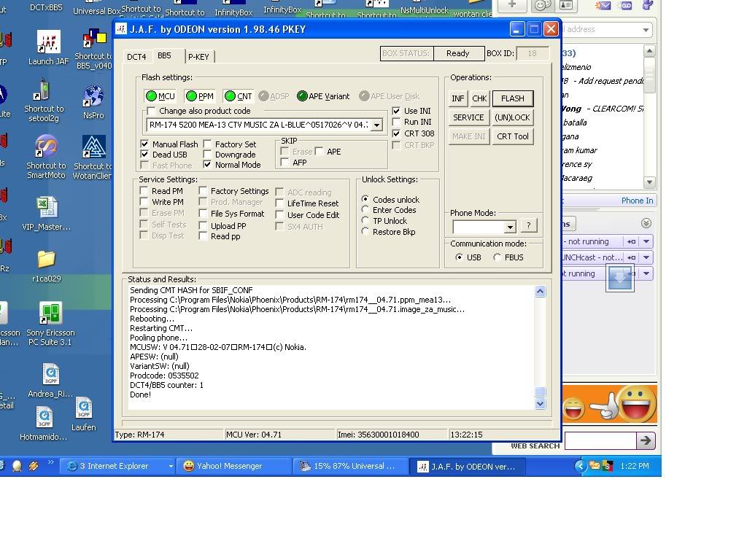Enable the Factory Set checkbox
Image resolution: width=747 pixels, height=560 pixels.
207,144
